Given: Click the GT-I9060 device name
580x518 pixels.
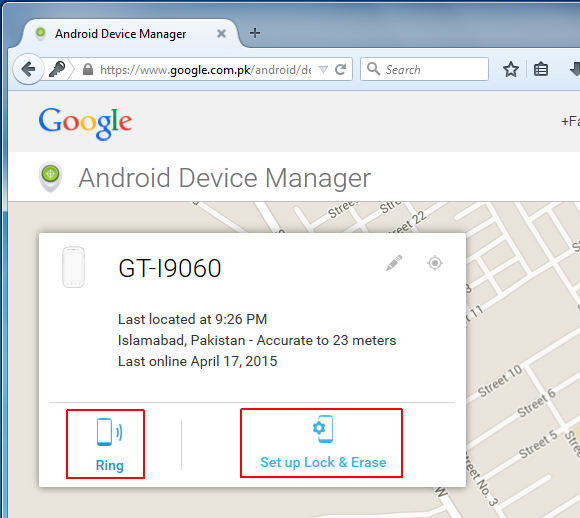Looking at the screenshot, I should click(x=170, y=268).
